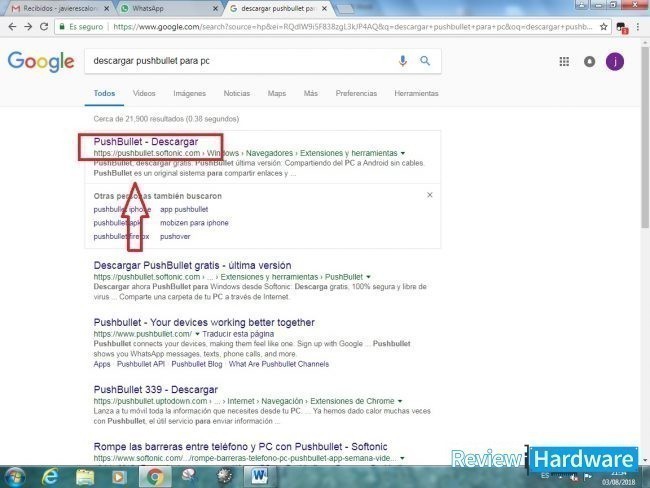
Task: Expand the arrow after 'PushBullet' softonic breadcrumb
Action: pos(369,277)
